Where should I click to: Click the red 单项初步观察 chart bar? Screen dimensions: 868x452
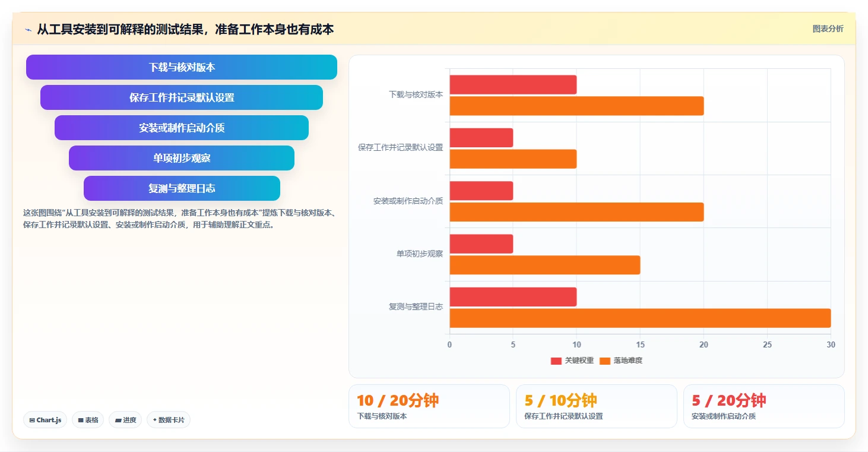click(x=481, y=244)
